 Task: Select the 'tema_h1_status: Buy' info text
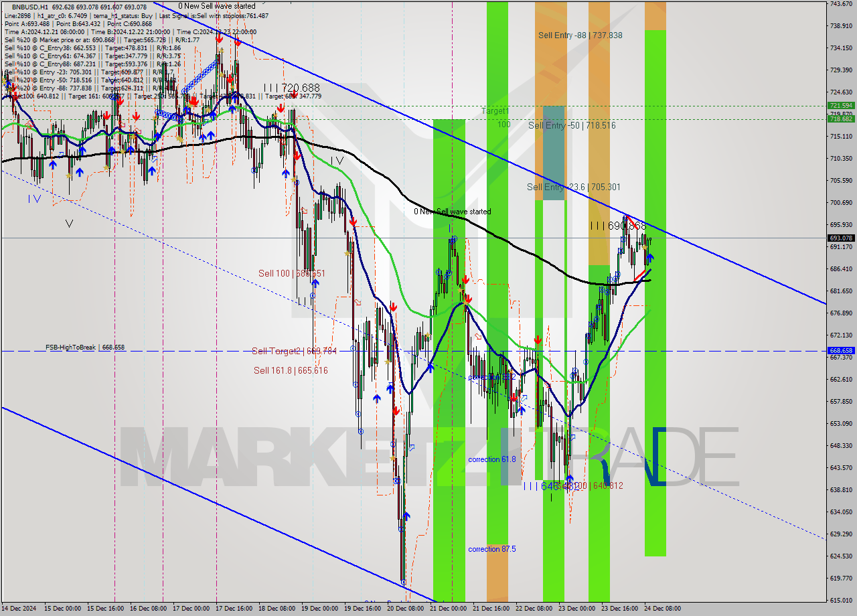(x=122, y=15)
